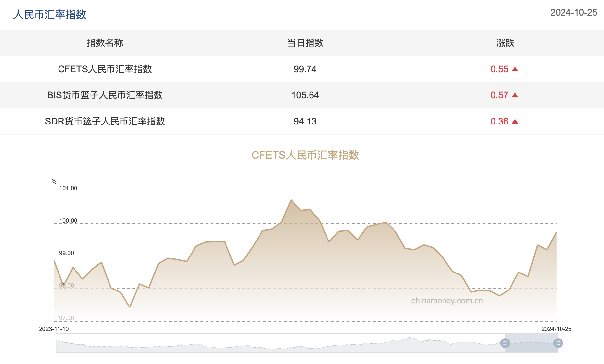Click the red up arrow beside 0.57
Viewport: 604px width, 364px height.
515,95
